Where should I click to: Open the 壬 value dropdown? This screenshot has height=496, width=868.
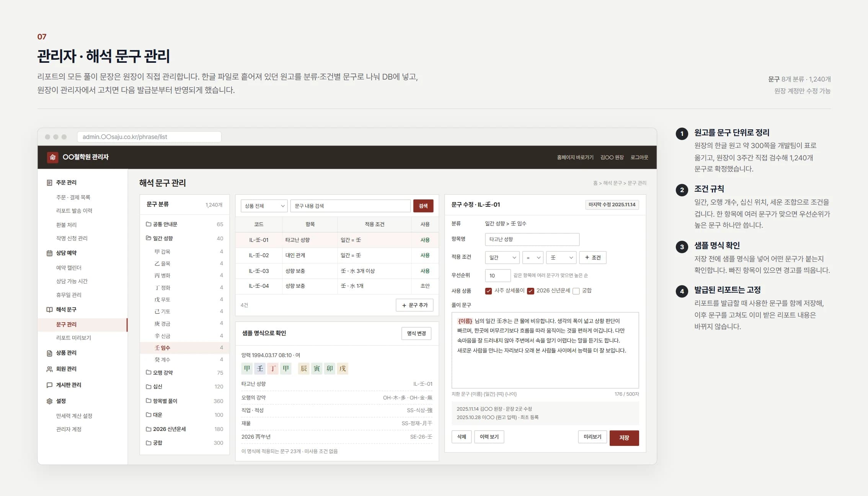tap(561, 258)
